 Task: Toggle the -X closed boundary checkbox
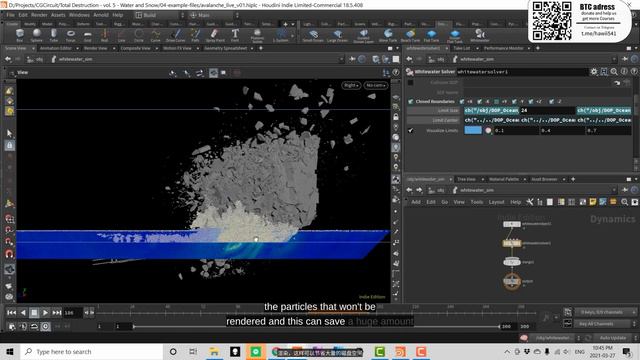pyautogui.click(x=480, y=101)
